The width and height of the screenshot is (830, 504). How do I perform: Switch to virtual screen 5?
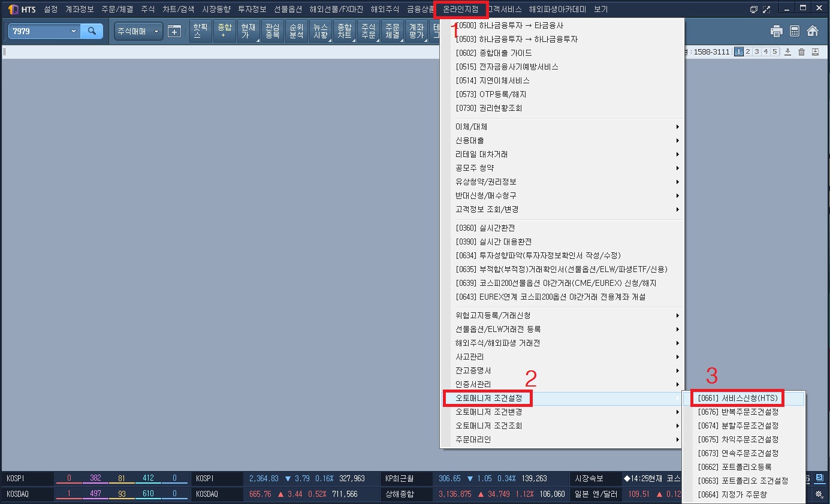point(775,52)
